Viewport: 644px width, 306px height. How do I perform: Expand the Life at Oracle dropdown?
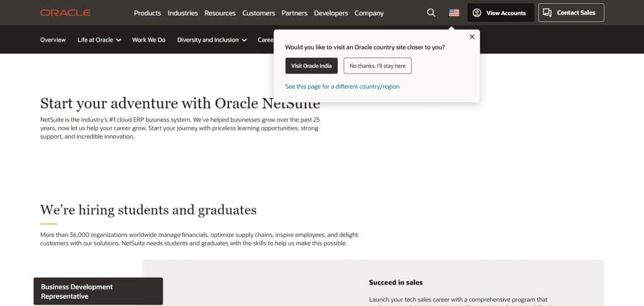[x=99, y=40]
